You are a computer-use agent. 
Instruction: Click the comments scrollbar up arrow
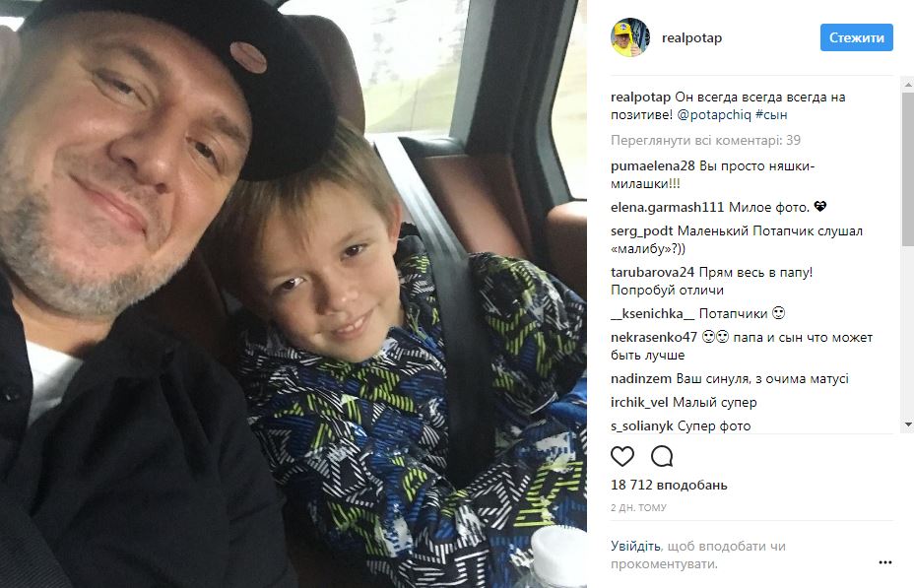coord(908,86)
